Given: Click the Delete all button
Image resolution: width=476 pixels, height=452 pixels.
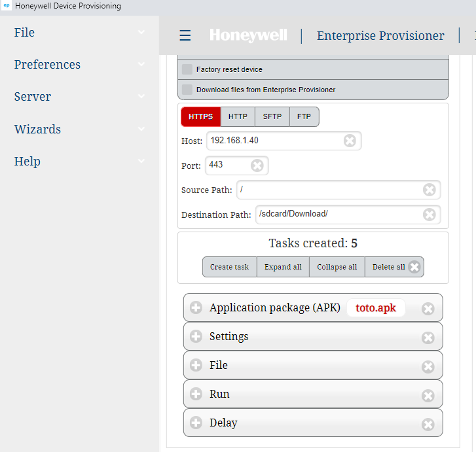Looking at the screenshot, I should (x=394, y=267).
